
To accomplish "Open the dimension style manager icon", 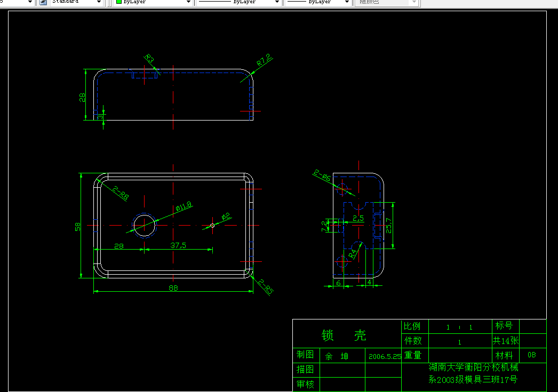I will click(x=43, y=2).
